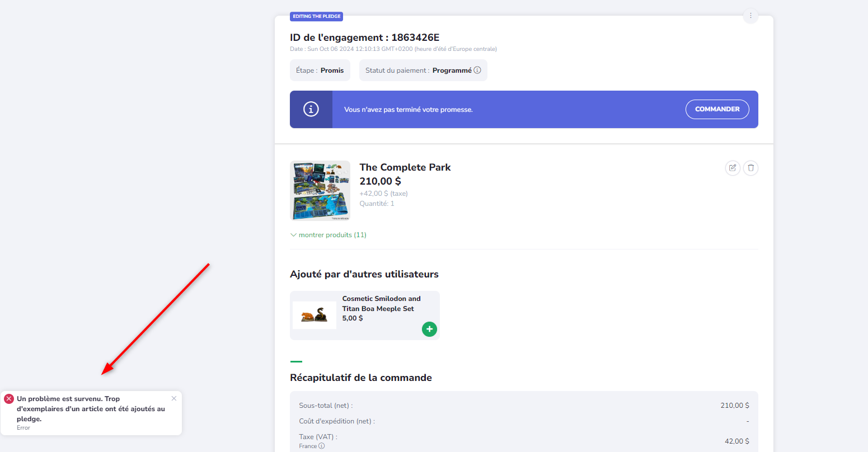
Task: Add Cosmetic Smilodon set with green plus
Action: tap(429, 329)
